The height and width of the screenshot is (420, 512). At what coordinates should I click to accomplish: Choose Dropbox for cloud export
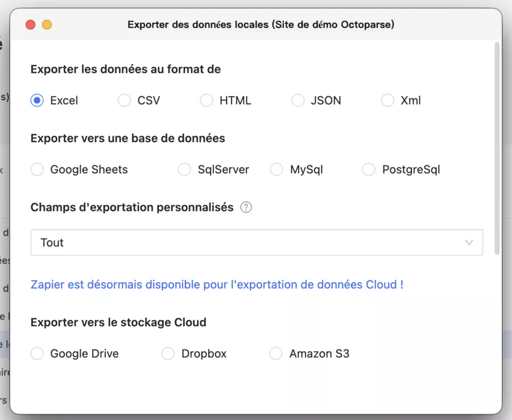[x=168, y=354]
